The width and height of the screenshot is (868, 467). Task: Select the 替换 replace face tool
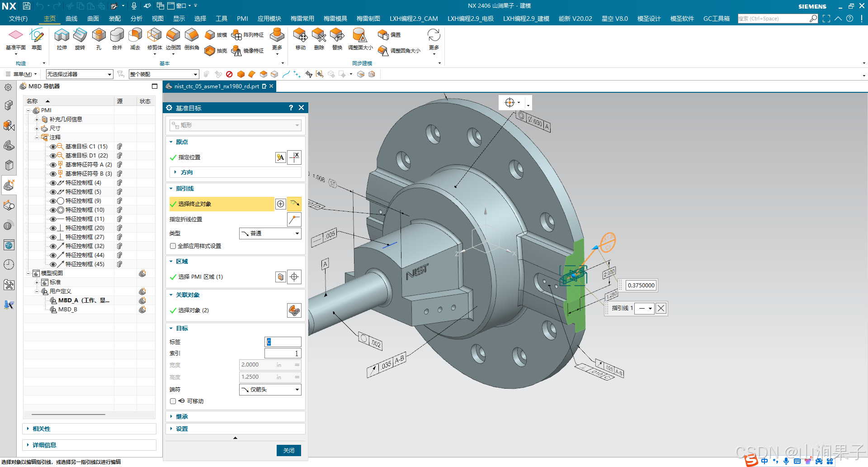point(337,39)
